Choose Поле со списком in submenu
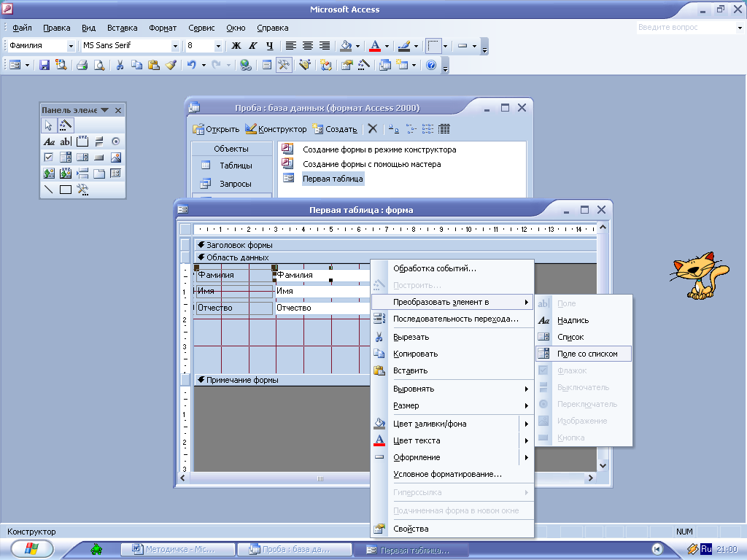747x560 pixels. [x=584, y=354]
